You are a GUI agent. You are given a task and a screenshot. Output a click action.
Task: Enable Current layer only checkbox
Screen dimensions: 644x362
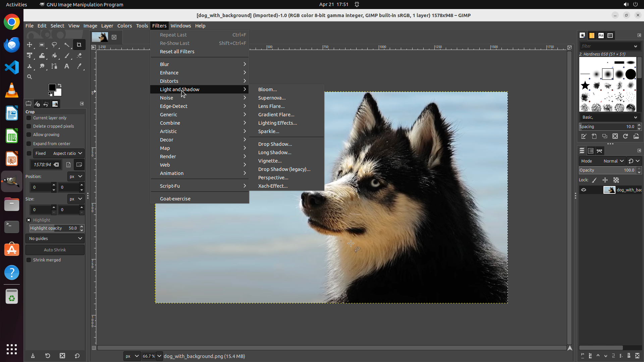(29, 118)
